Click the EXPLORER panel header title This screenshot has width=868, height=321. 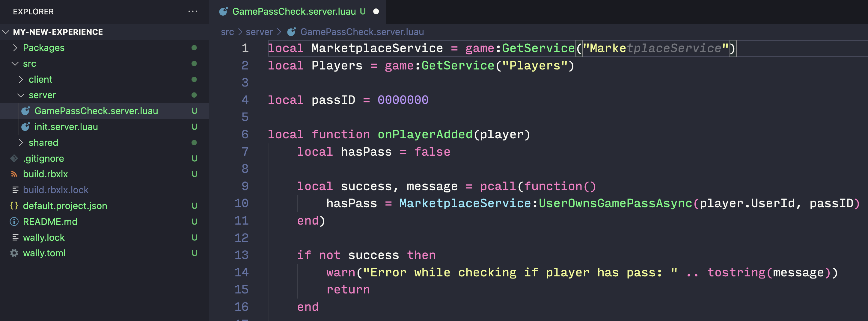pos(33,11)
